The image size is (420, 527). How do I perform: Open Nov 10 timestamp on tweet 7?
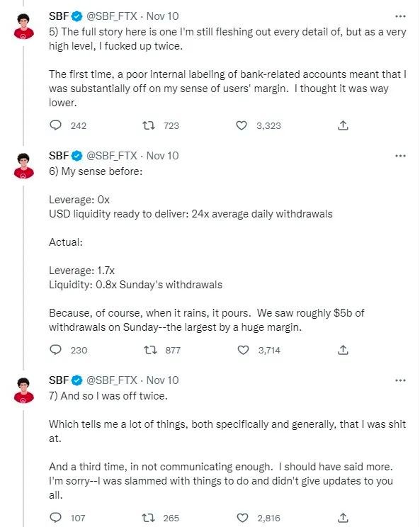pyautogui.click(x=163, y=380)
